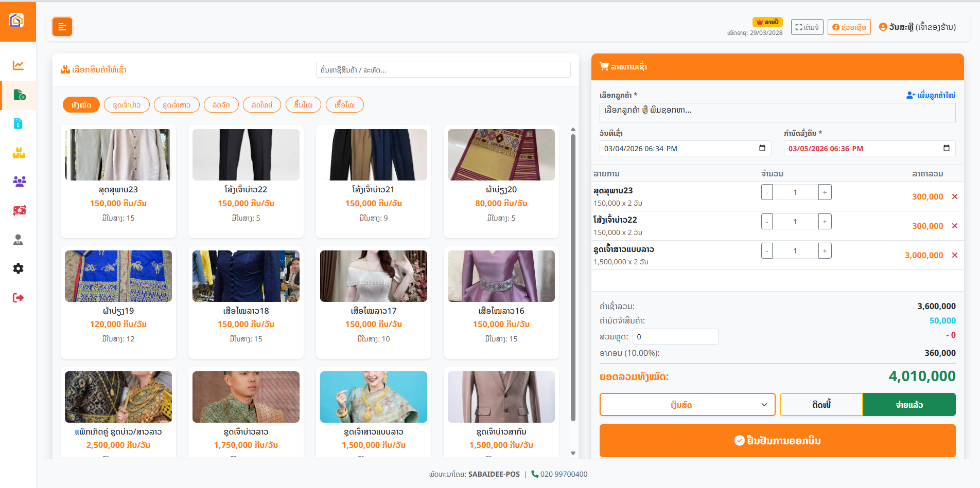Click the product list vertical scrollbar
The height and width of the screenshot is (488, 980).
coord(573,278)
